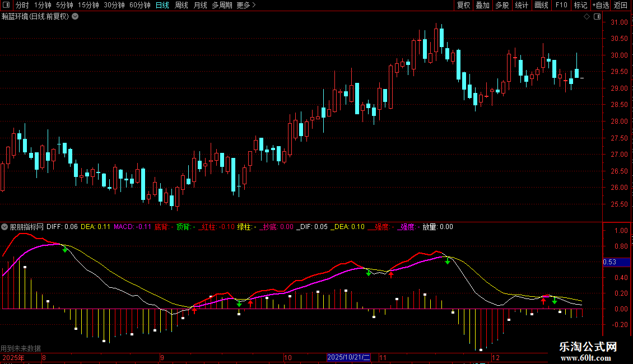Click the 股朋指标网 indicator name
633x364 pixels.
[x=27, y=227]
